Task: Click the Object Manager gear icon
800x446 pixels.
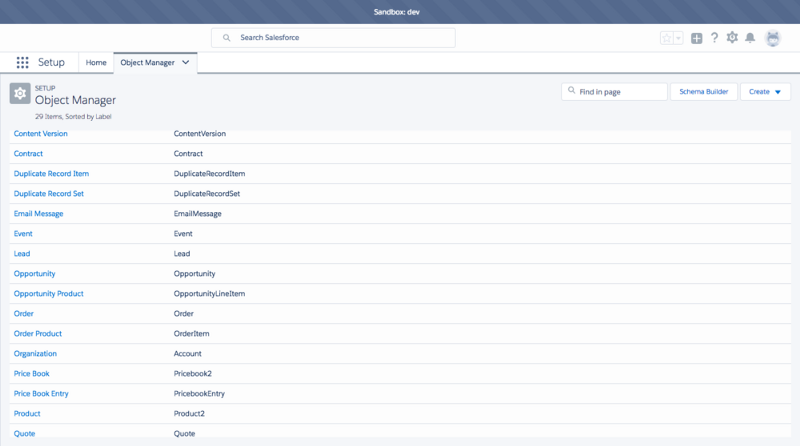Action: click(20, 93)
